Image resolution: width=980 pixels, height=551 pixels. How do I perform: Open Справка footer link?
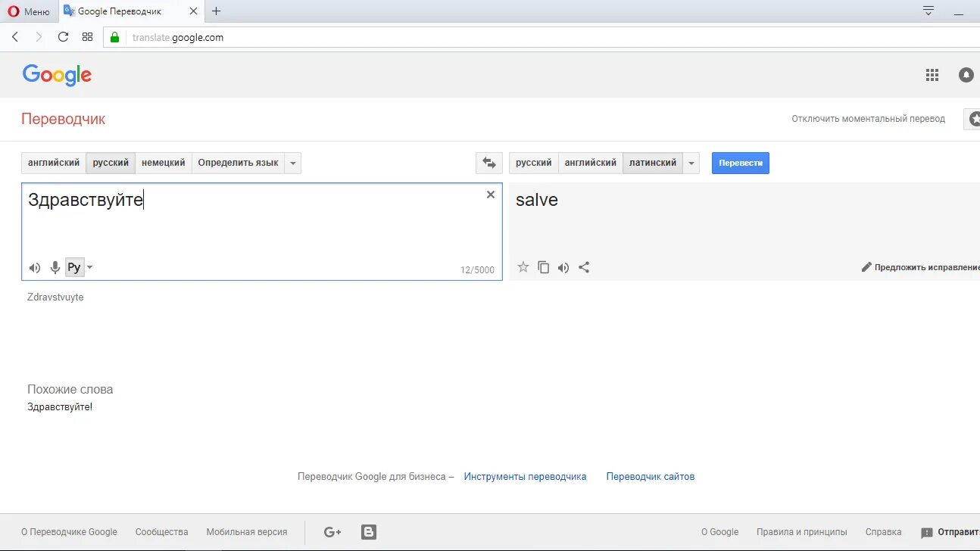click(883, 532)
